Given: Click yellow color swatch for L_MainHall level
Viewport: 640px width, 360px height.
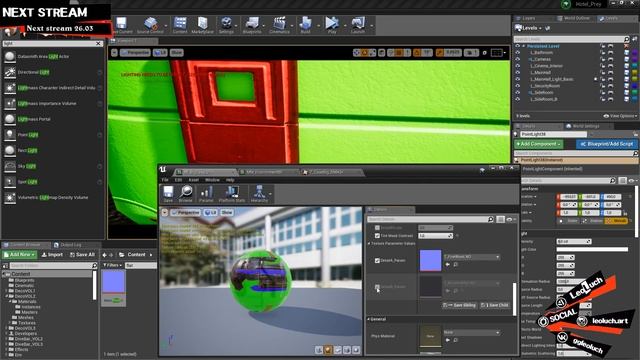Looking at the screenshot, I should (x=634, y=73).
